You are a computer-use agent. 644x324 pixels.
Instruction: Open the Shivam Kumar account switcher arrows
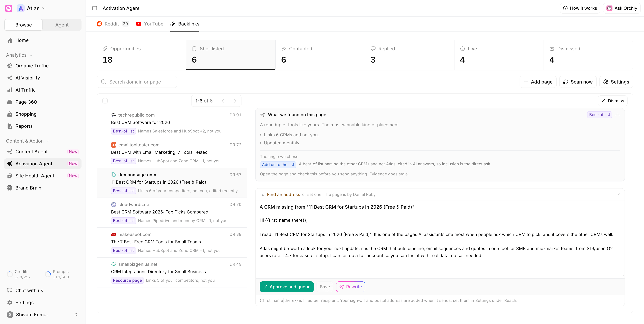(76, 314)
